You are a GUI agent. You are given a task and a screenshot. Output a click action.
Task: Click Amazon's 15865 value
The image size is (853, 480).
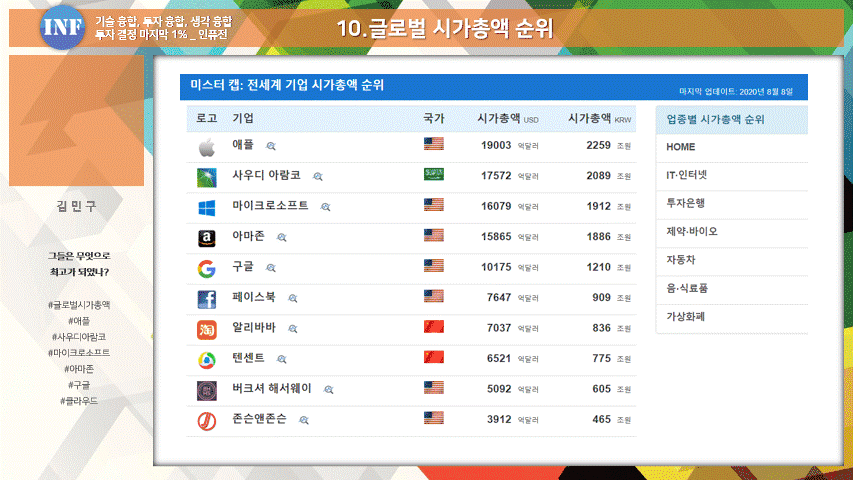[x=496, y=237]
